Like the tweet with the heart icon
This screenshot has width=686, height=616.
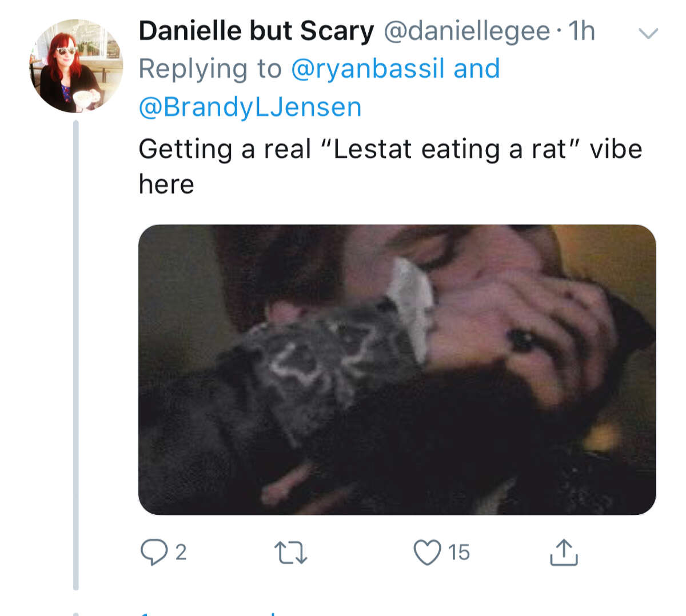click(427, 553)
